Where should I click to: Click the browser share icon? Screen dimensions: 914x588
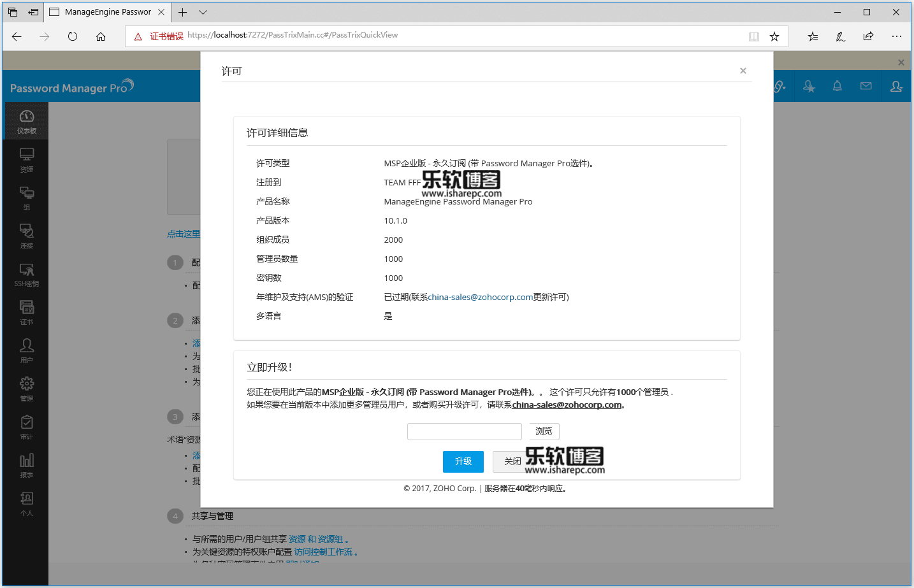point(868,36)
